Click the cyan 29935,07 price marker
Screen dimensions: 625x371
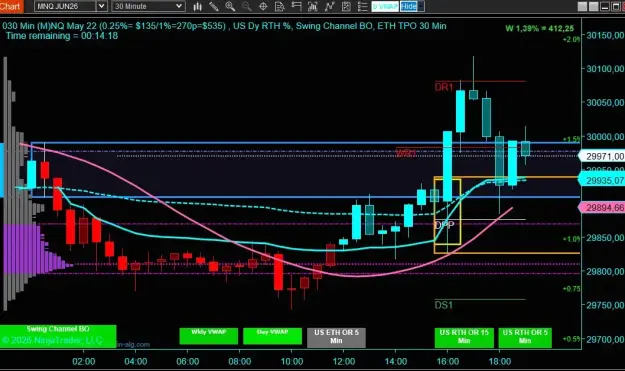[602, 181]
